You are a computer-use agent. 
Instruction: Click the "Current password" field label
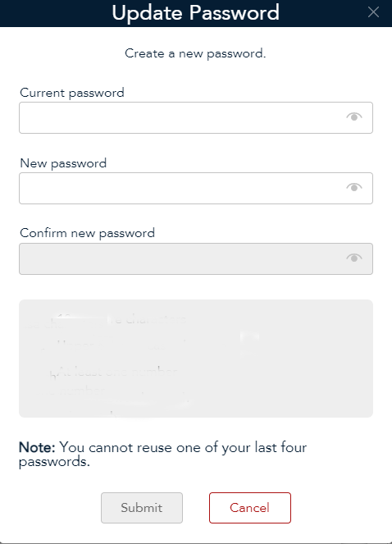coord(72,93)
